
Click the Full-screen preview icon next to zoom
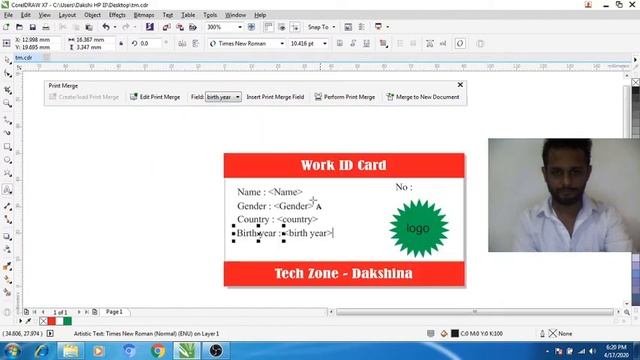(x=251, y=27)
